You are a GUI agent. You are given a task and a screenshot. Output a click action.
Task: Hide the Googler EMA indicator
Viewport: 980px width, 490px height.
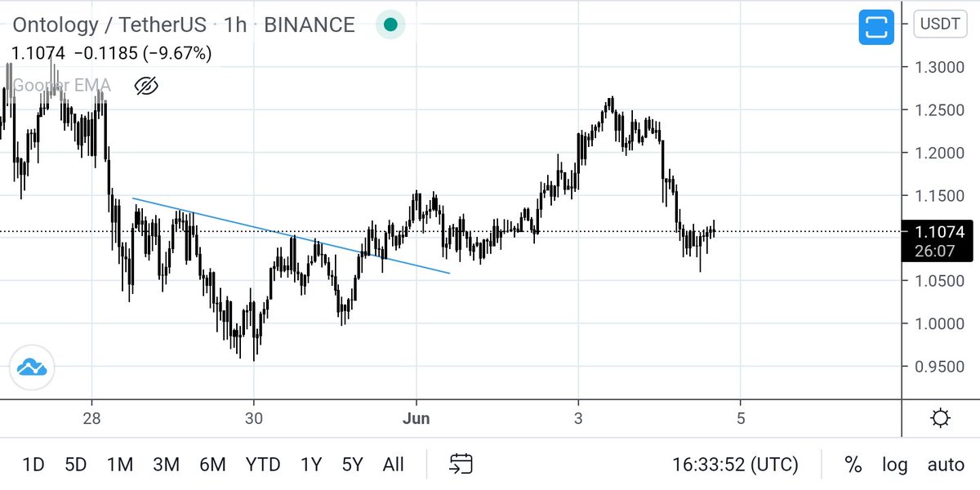point(147,85)
